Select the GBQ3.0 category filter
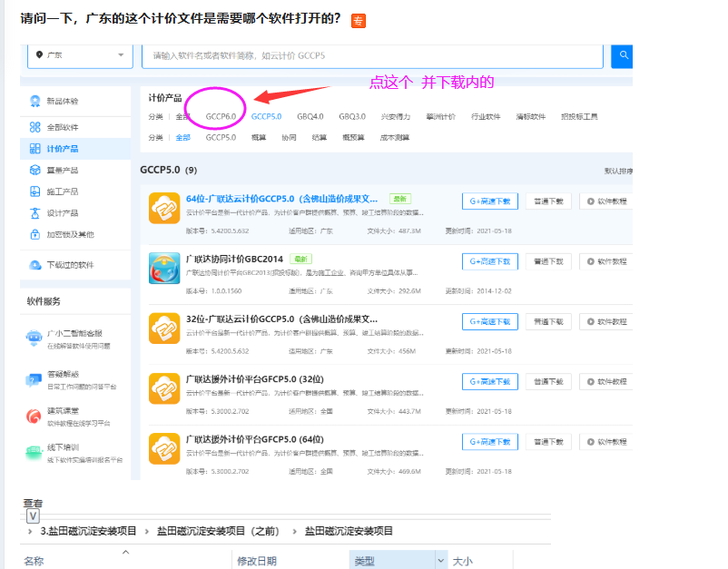The image size is (728, 569). (352, 116)
